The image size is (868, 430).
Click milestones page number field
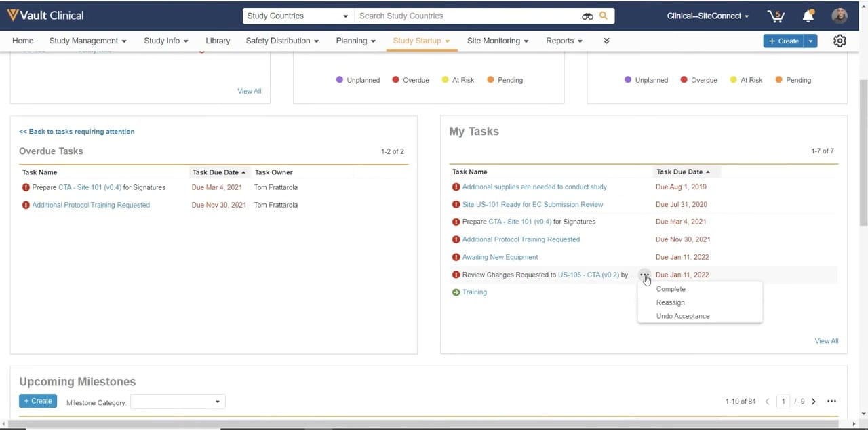pos(783,402)
